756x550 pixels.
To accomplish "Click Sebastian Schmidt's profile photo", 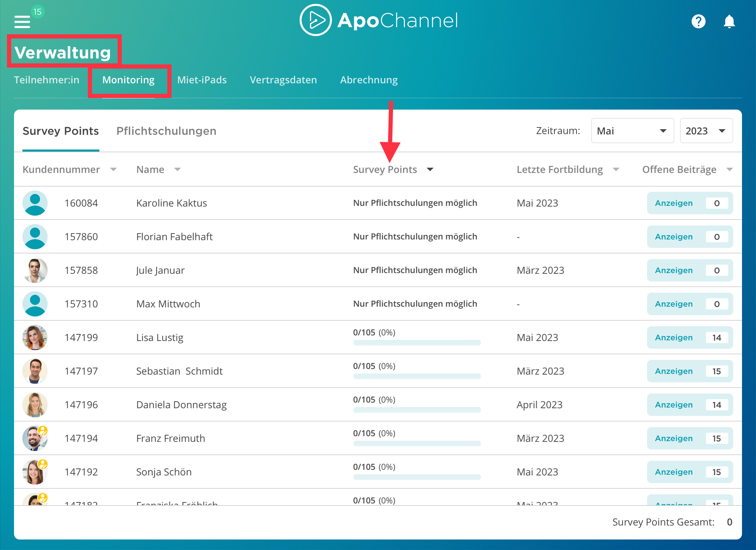I will coord(35,371).
